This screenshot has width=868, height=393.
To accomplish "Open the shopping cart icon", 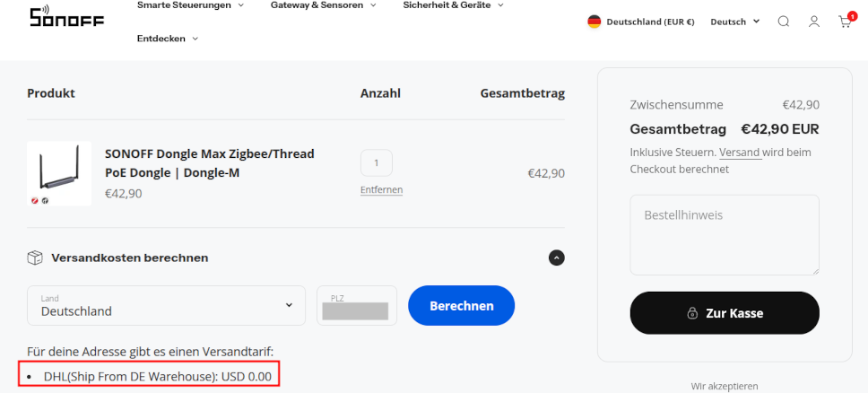I will (x=844, y=22).
